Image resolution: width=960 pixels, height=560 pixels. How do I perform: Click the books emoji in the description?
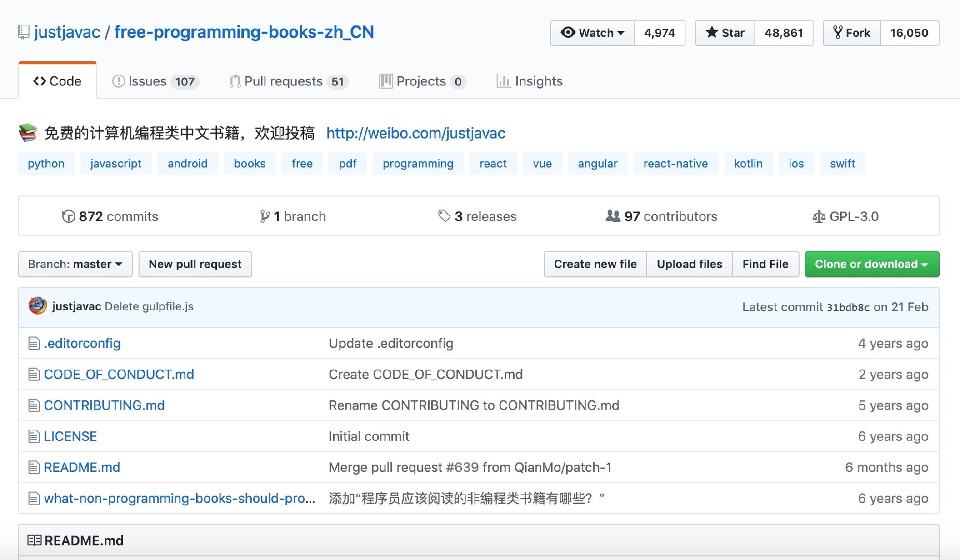pyautogui.click(x=28, y=133)
